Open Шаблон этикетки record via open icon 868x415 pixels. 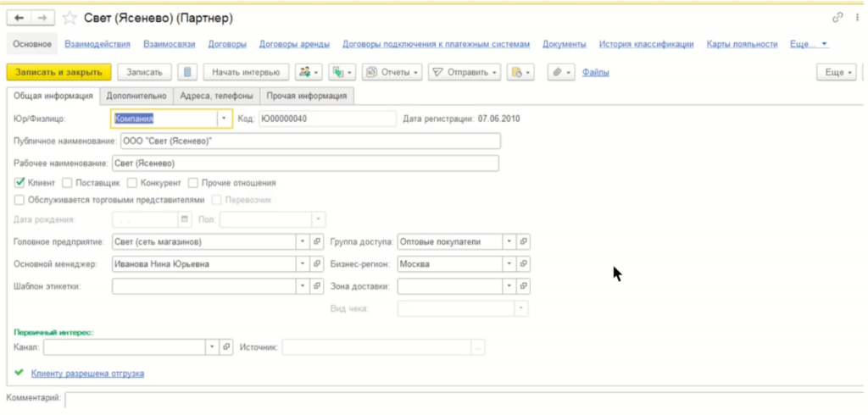317,286
